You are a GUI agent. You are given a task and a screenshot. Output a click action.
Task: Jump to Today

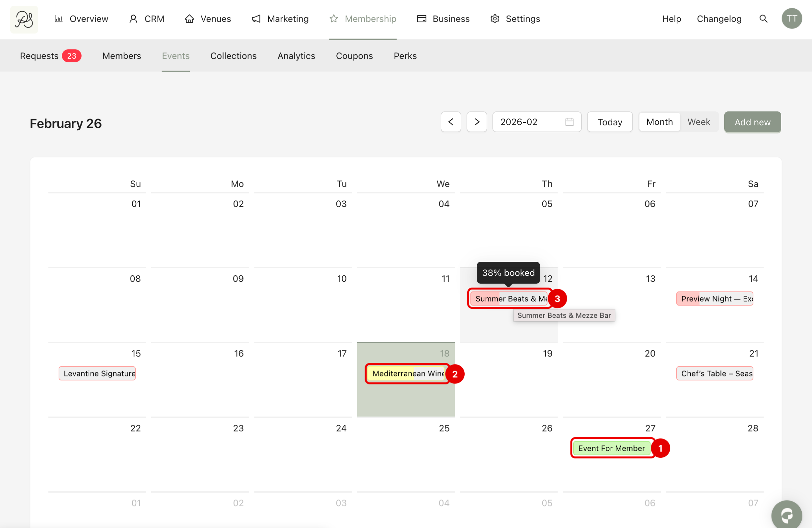pos(610,122)
